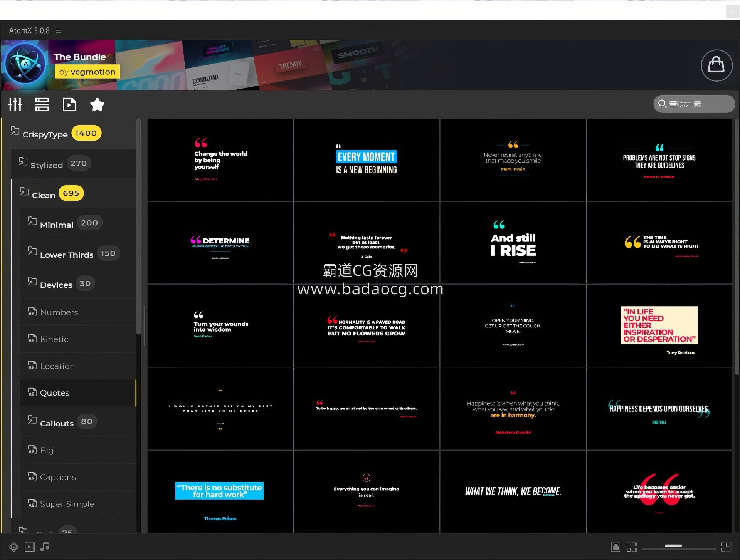Open the file preview play icon

tap(69, 104)
